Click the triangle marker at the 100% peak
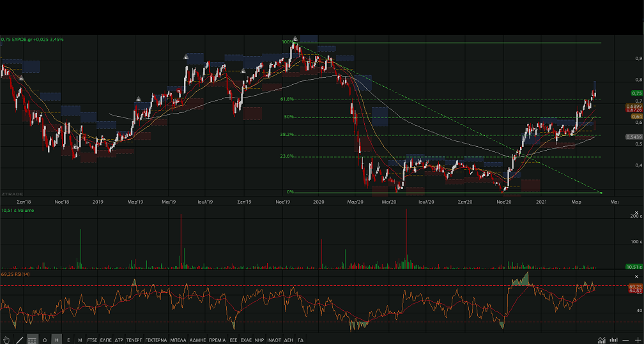Viewport: 644px width, 344px height. 295,38
